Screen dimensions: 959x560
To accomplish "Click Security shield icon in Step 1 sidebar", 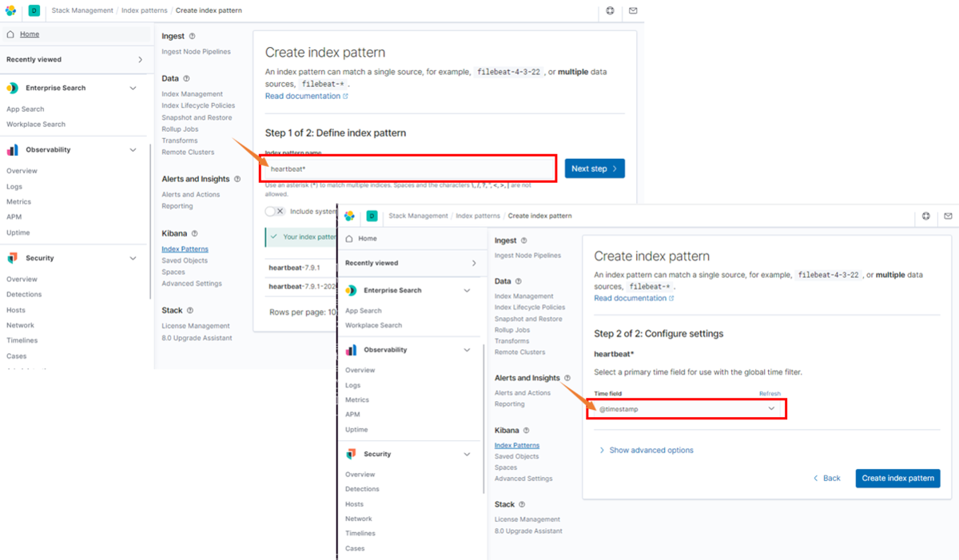I will point(13,258).
